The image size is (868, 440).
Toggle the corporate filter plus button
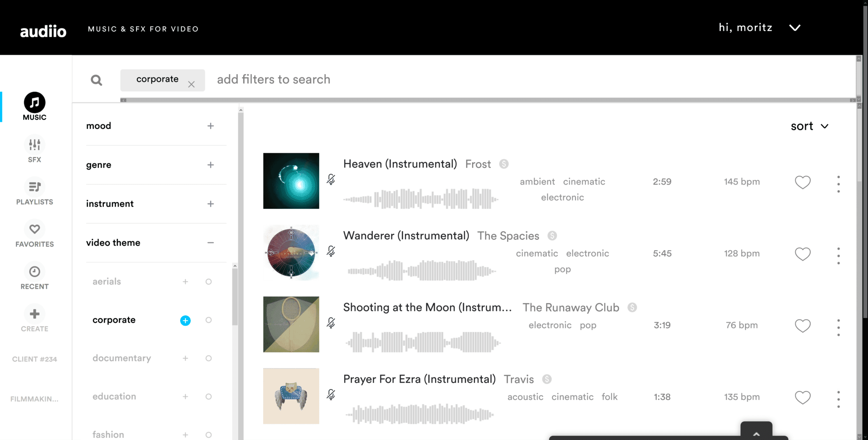coord(185,321)
